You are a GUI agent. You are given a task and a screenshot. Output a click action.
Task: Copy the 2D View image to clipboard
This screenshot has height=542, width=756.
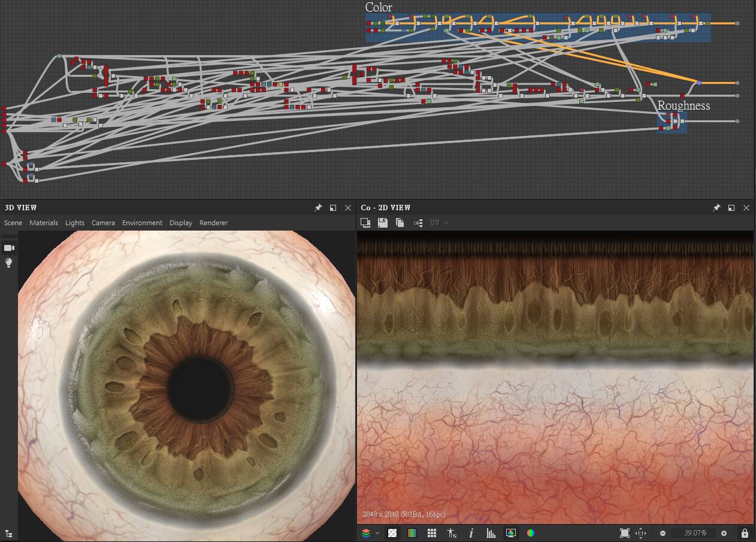pos(400,223)
